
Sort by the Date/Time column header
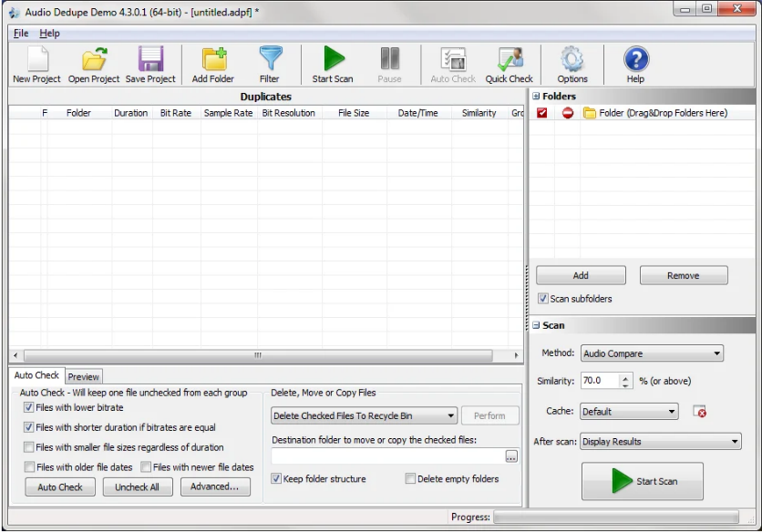[x=418, y=113]
